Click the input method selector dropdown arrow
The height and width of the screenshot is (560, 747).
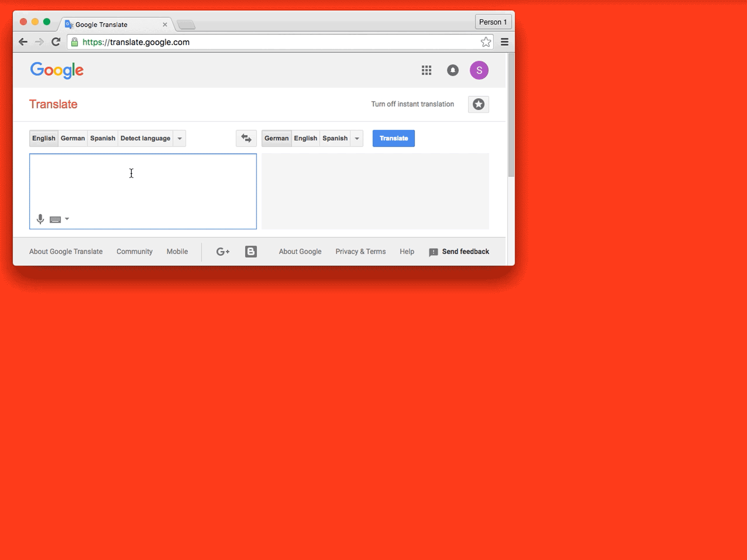(67, 219)
